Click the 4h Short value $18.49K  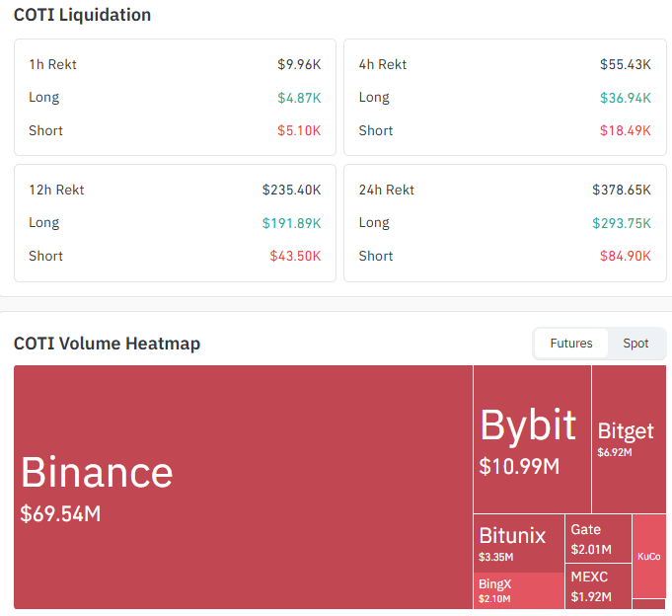pyautogui.click(x=626, y=130)
